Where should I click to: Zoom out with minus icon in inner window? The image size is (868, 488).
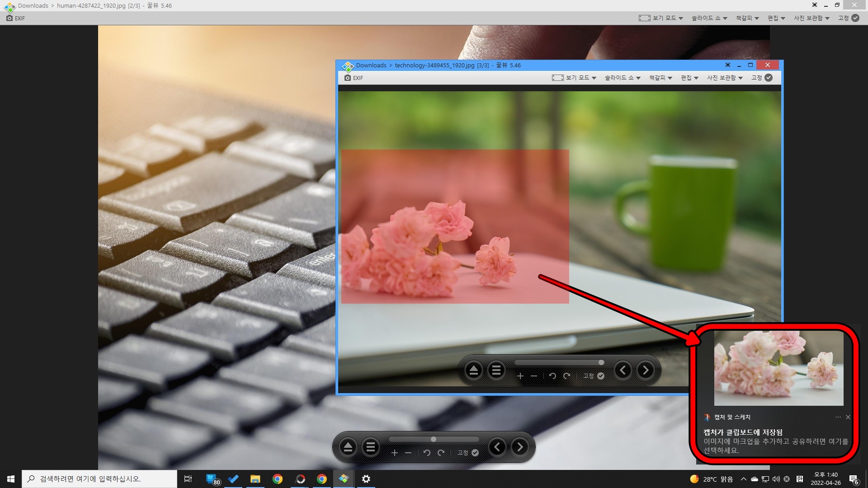coord(534,376)
